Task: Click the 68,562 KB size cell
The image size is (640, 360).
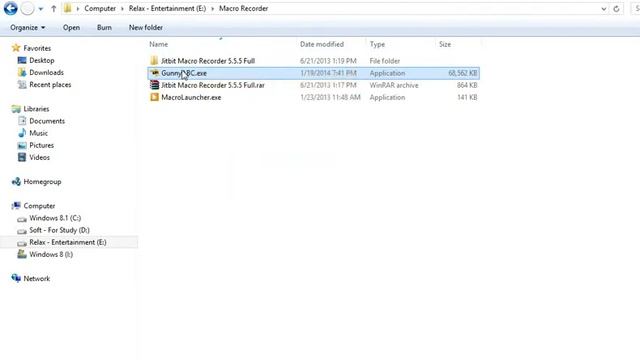Action: pyautogui.click(x=462, y=73)
